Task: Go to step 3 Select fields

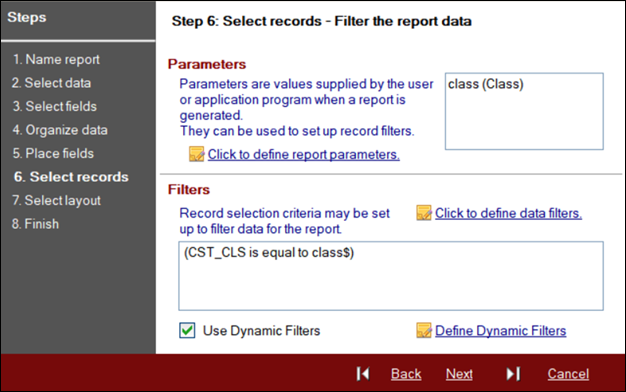Action: [55, 107]
